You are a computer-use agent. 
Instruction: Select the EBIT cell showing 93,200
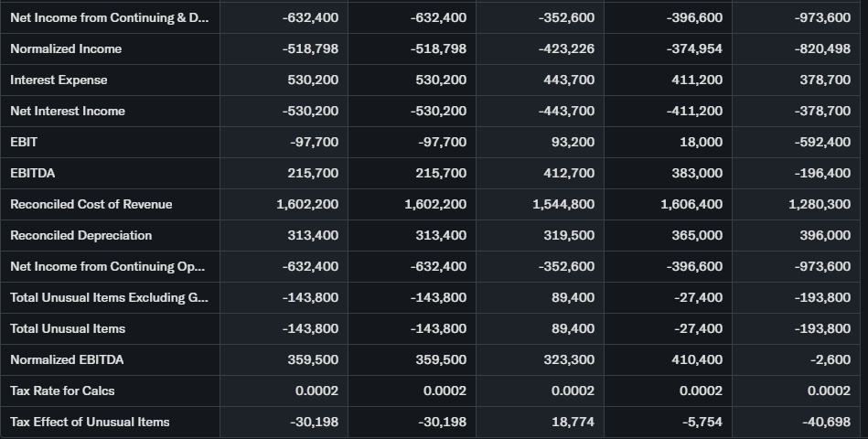coord(574,142)
